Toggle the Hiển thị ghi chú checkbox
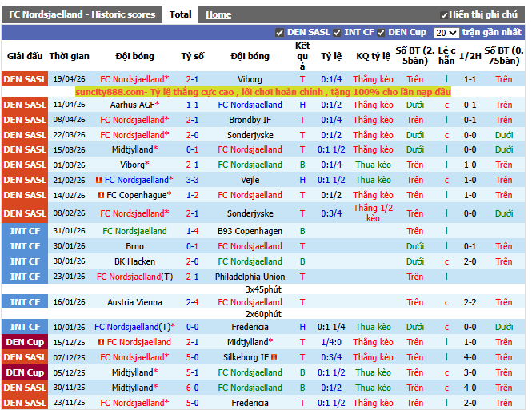532x410 pixels. [x=444, y=15]
